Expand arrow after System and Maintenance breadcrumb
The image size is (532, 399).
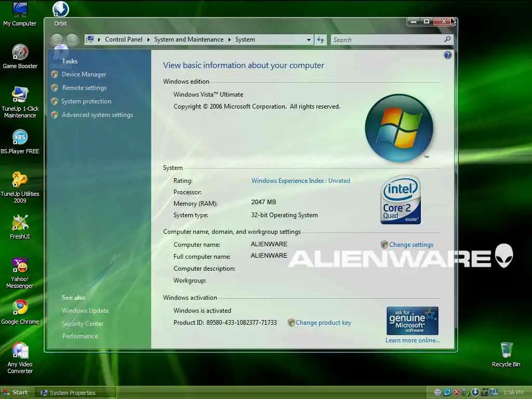click(x=229, y=39)
